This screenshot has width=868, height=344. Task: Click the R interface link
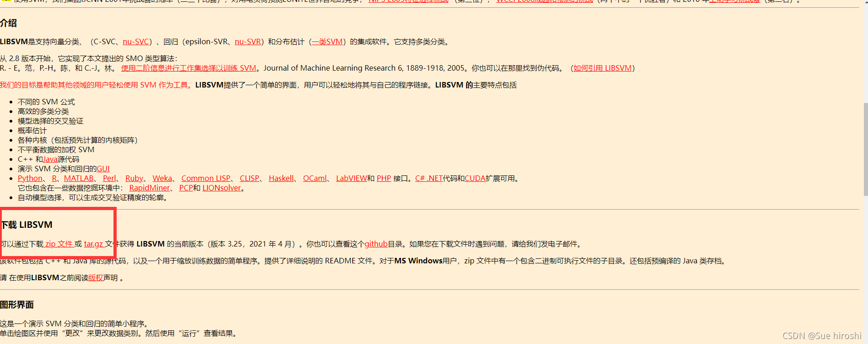pyautogui.click(x=54, y=179)
